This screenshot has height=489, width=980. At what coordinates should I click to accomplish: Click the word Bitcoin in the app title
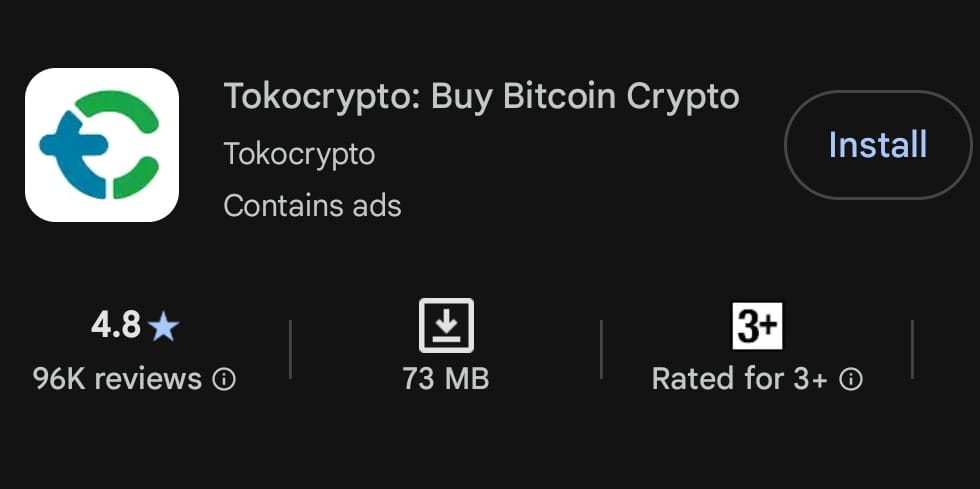pyautogui.click(x=559, y=97)
